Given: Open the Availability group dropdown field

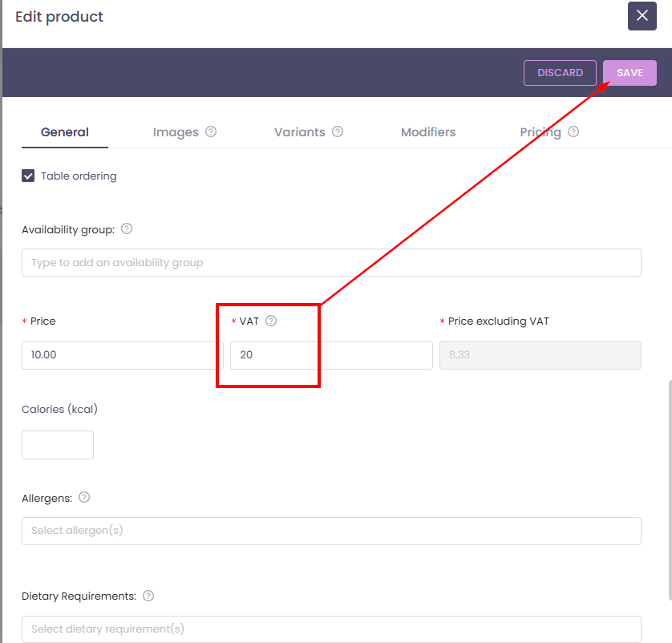Looking at the screenshot, I should (331, 263).
